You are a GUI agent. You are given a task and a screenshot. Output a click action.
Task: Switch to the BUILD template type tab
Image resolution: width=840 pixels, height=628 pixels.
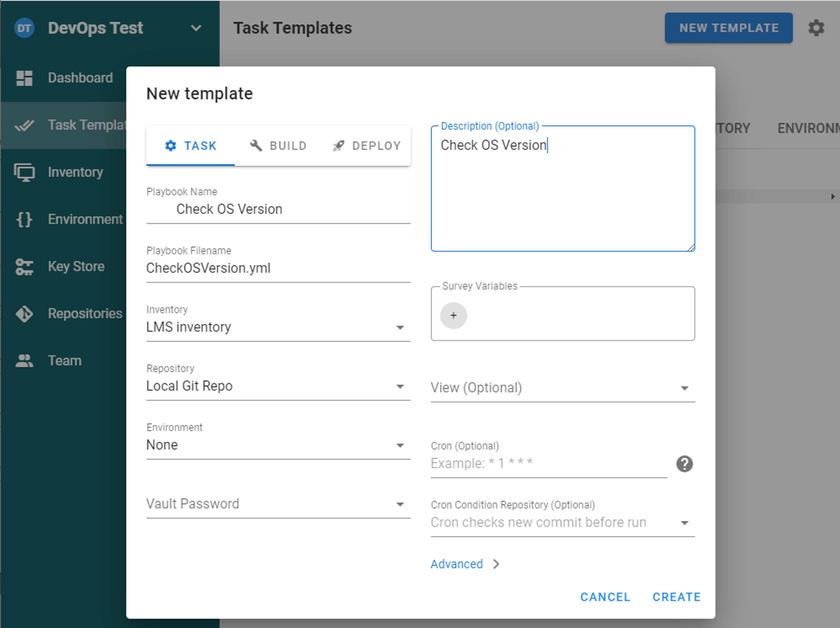click(x=278, y=146)
